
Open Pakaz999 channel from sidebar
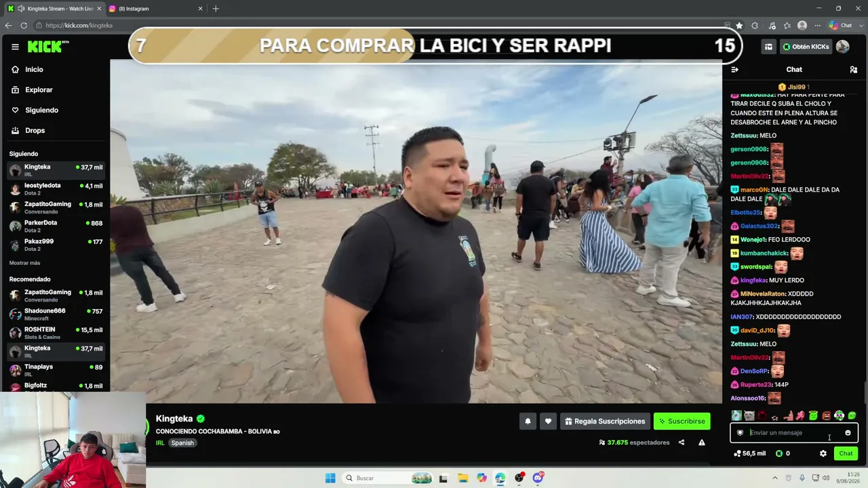click(56, 245)
